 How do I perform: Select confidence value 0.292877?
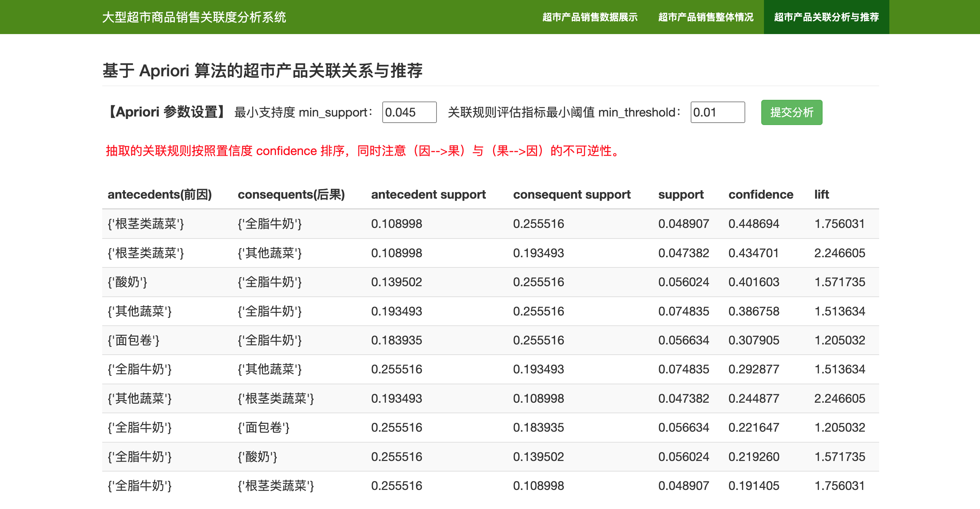point(754,369)
